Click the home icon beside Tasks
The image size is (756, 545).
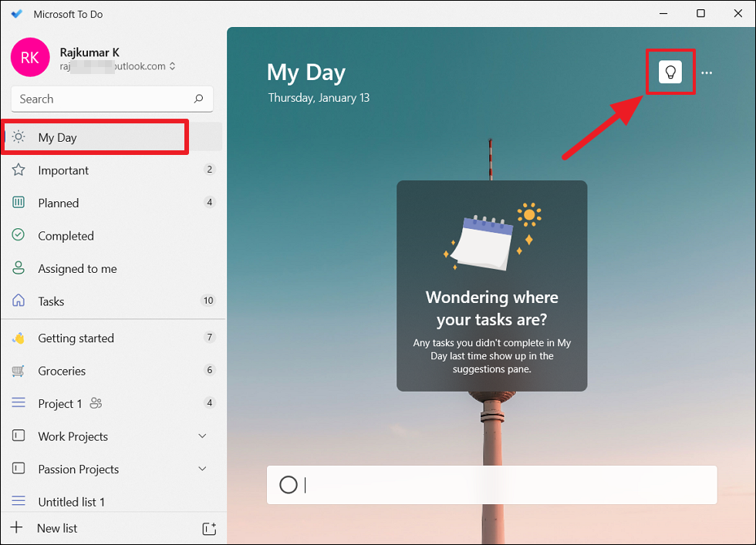tap(19, 301)
